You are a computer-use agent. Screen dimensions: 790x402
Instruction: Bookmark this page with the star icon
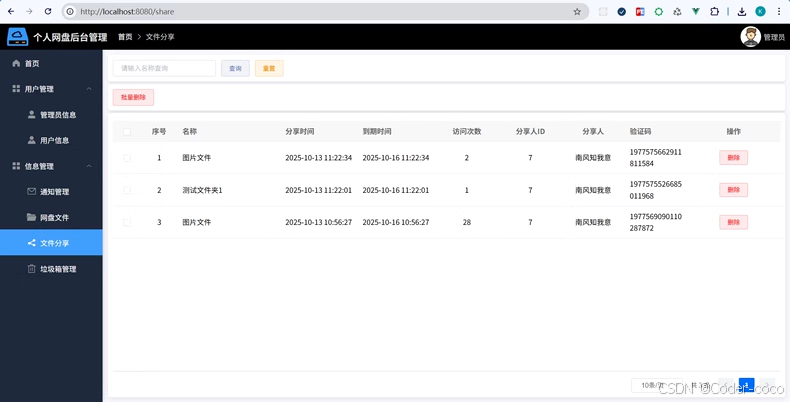[x=577, y=12]
